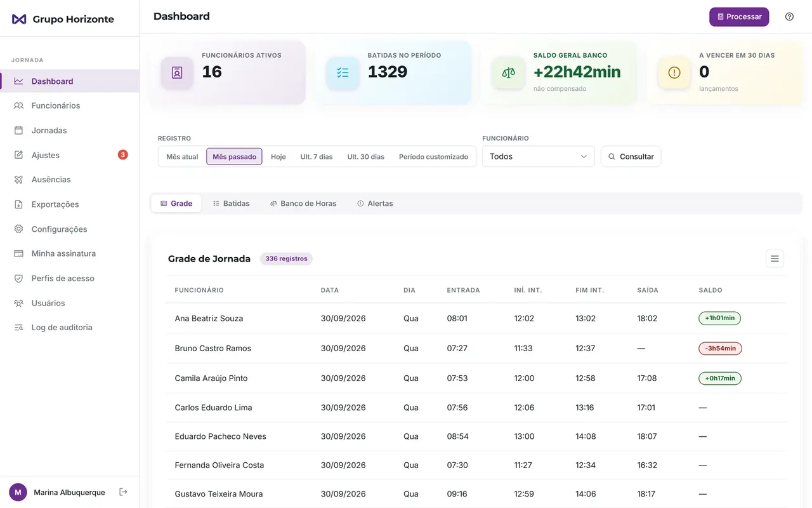Screen dimensions: 812x508
Task: Click the Saldo Geral Banco scale icon
Action: coord(509,72)
